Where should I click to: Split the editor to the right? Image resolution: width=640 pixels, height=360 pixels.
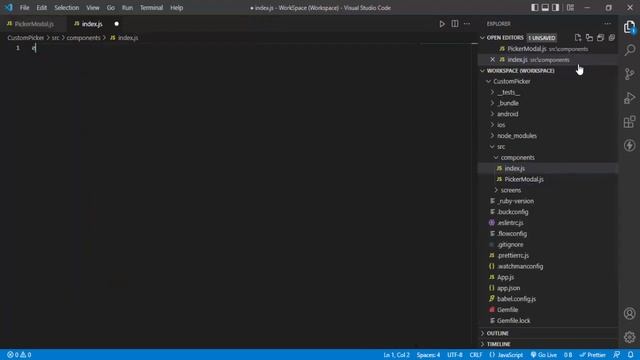455,24
